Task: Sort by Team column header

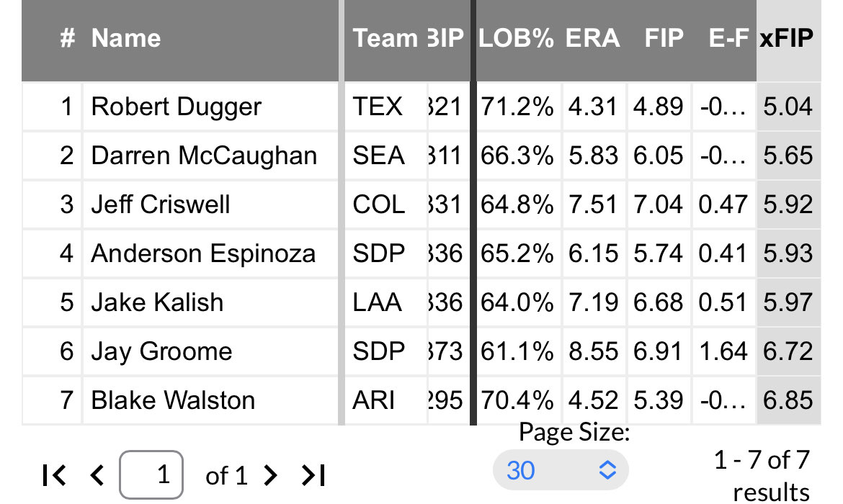Action: (385, 38)
